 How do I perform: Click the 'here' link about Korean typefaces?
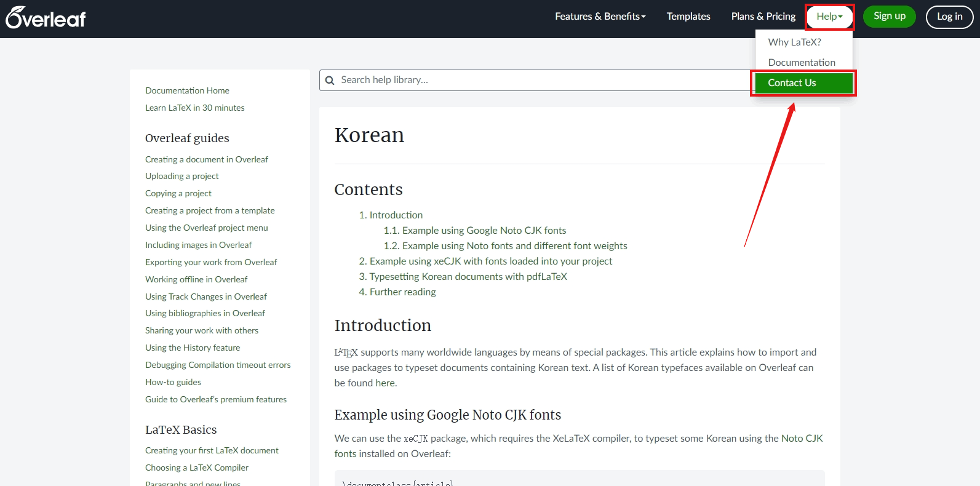tap(385, 383)
